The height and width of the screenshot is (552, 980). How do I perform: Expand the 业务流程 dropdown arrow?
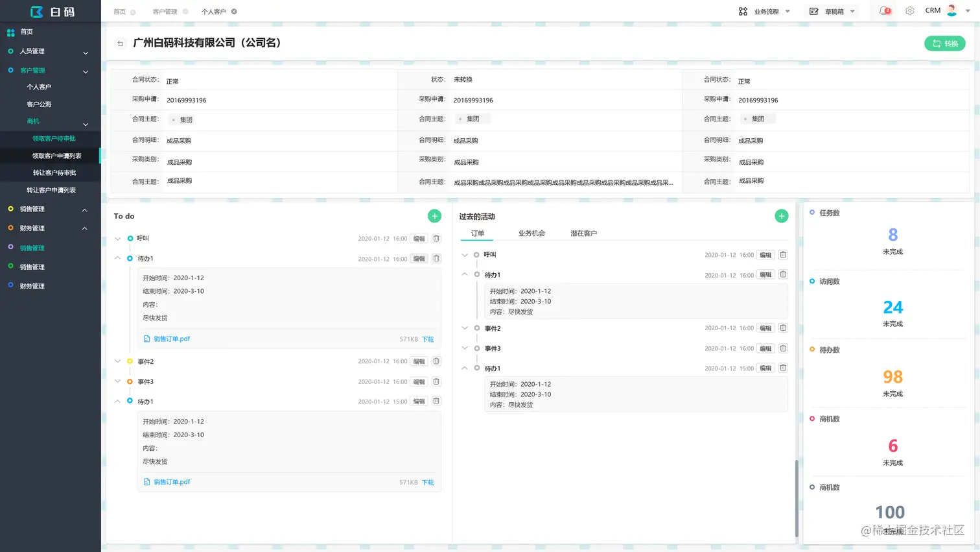[x=787, y=12]
